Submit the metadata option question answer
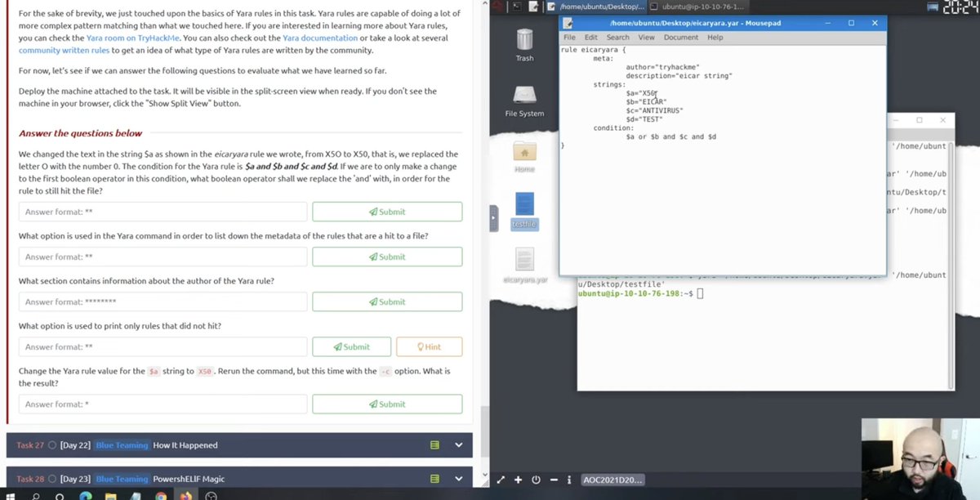The height and width of the screenshot is (500, 980). [x=387, y=257]
